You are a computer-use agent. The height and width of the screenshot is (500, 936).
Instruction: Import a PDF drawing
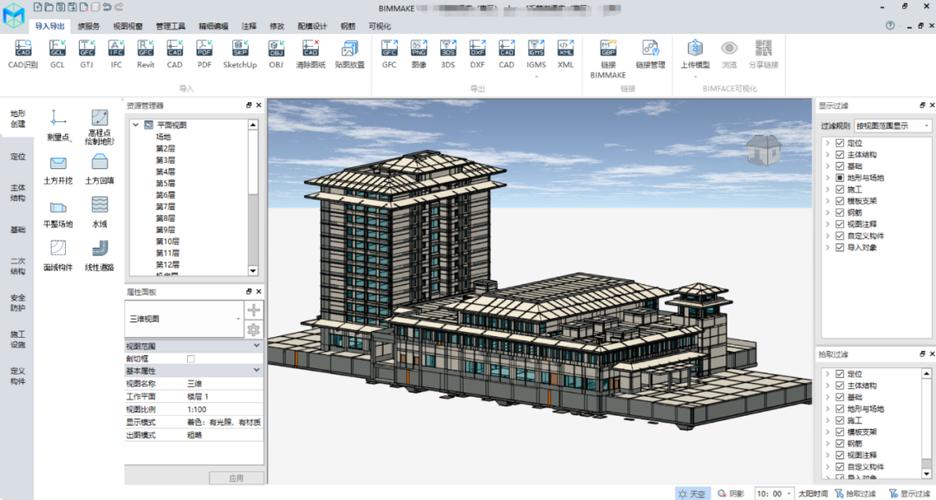(x=204, y=54)
